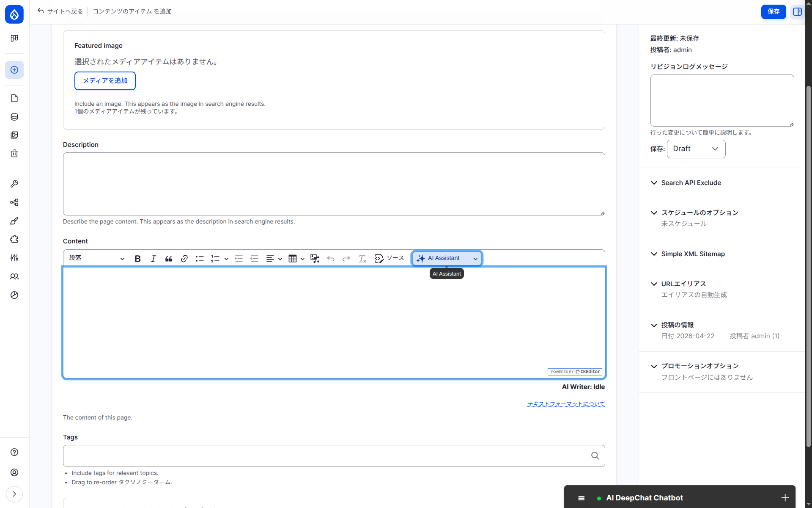812x508 pixels.
Task: Click the insert link icon
Action: tap(184, 259)
